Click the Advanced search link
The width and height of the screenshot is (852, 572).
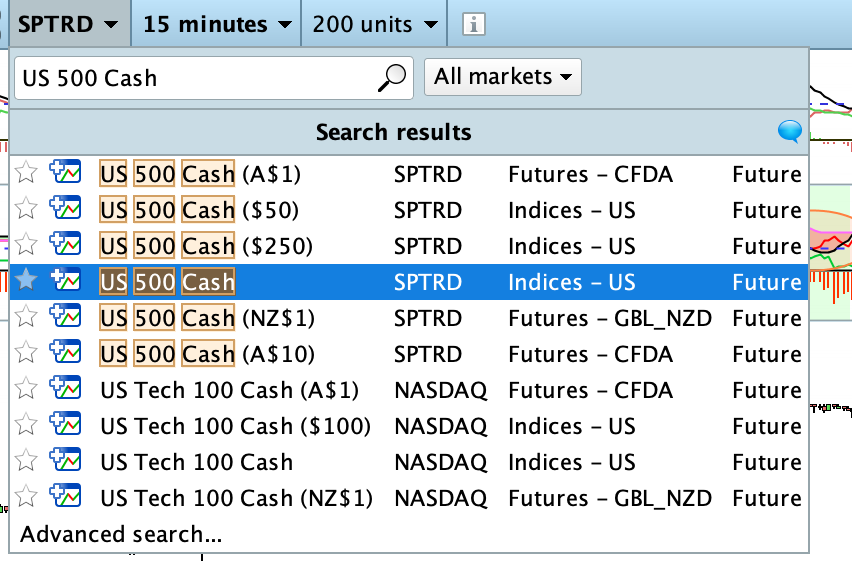pos(121,534)
